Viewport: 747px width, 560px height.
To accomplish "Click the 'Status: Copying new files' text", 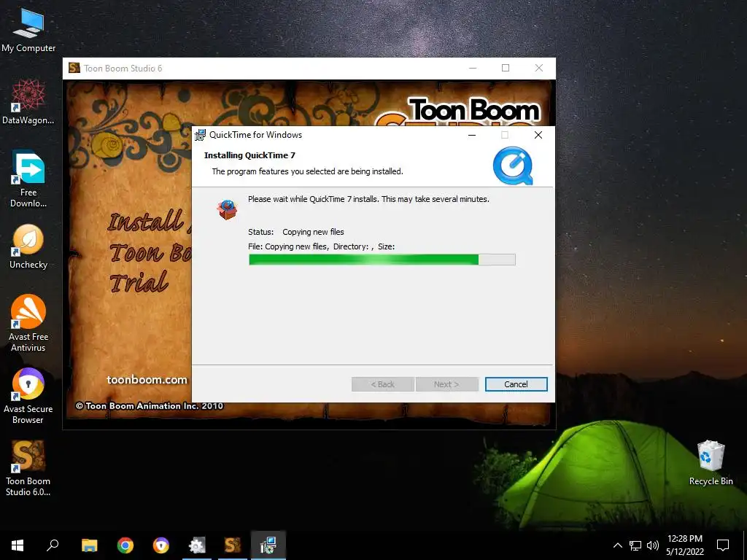I will pos(296,232).
